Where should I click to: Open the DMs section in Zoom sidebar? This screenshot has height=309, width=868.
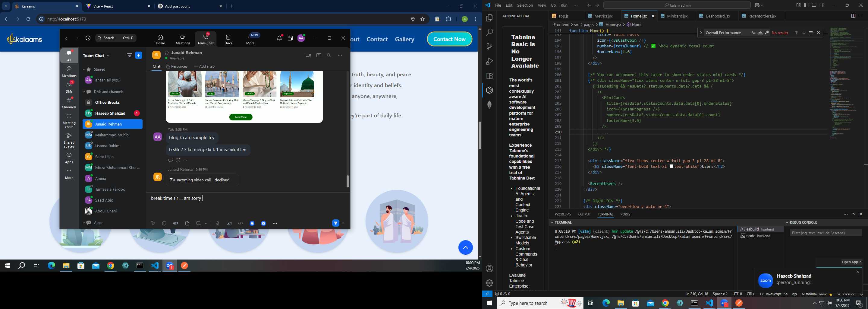(69, 87)
